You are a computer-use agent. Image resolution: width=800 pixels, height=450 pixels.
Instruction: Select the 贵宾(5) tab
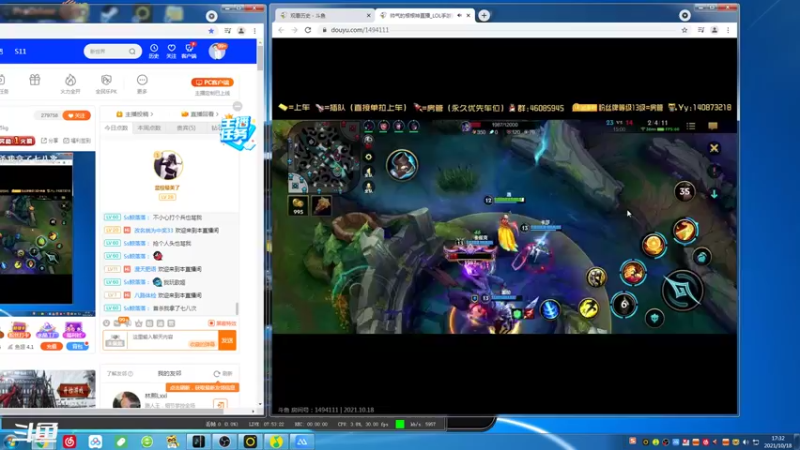pos(186,128)
